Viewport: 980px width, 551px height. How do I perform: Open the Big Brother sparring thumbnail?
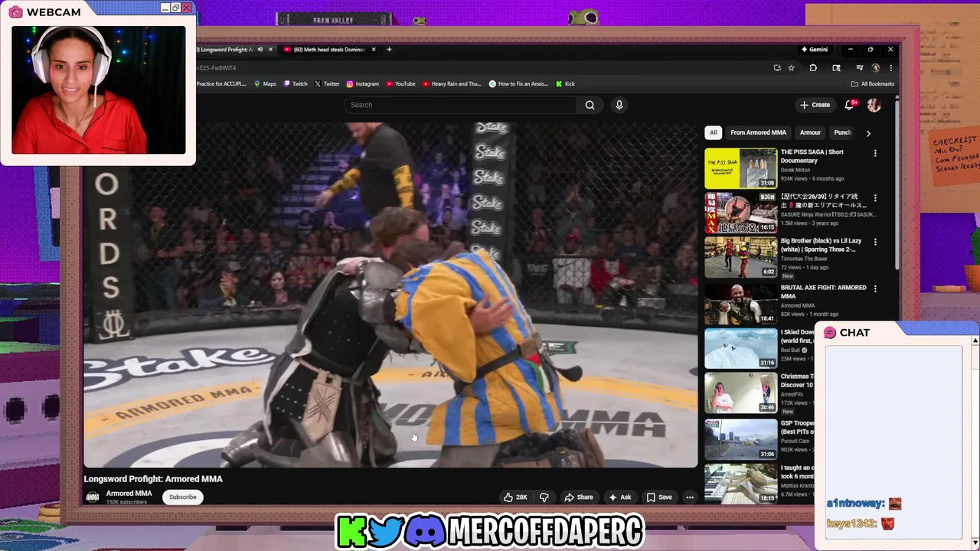[740, 257]
